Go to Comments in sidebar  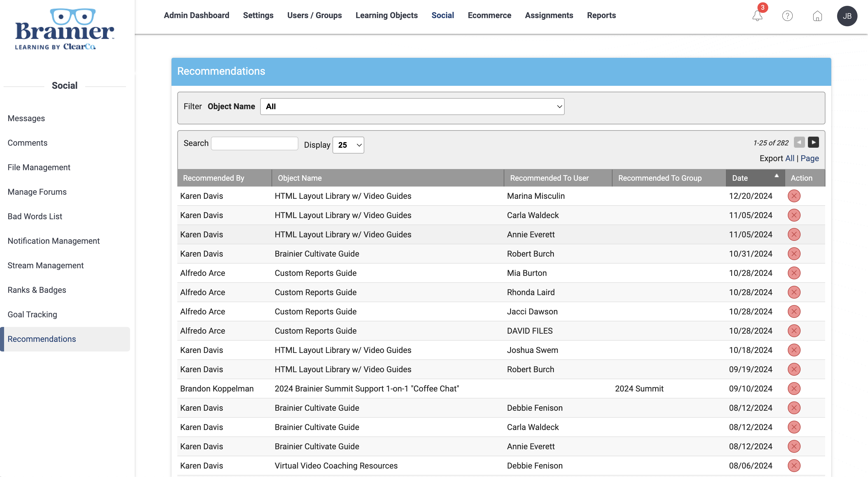coord(27,143)
